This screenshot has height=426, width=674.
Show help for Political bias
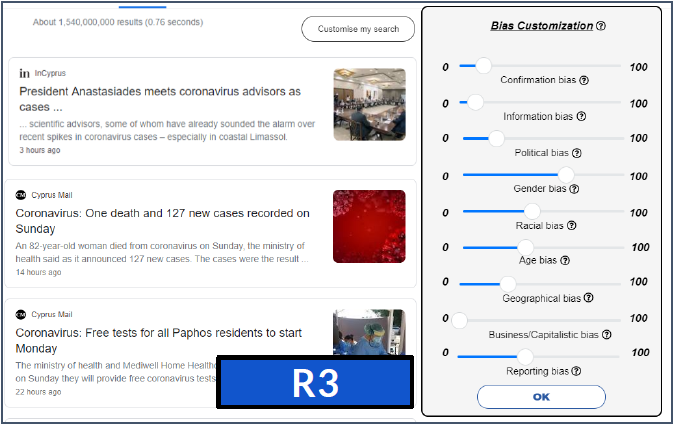click(x=577, y=153)
